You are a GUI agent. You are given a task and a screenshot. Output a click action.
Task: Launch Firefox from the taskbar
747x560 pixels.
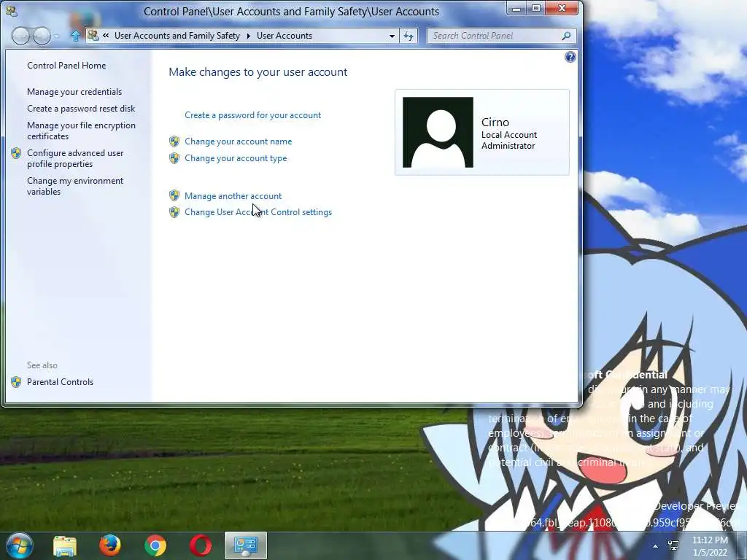[x=110, y=545]
